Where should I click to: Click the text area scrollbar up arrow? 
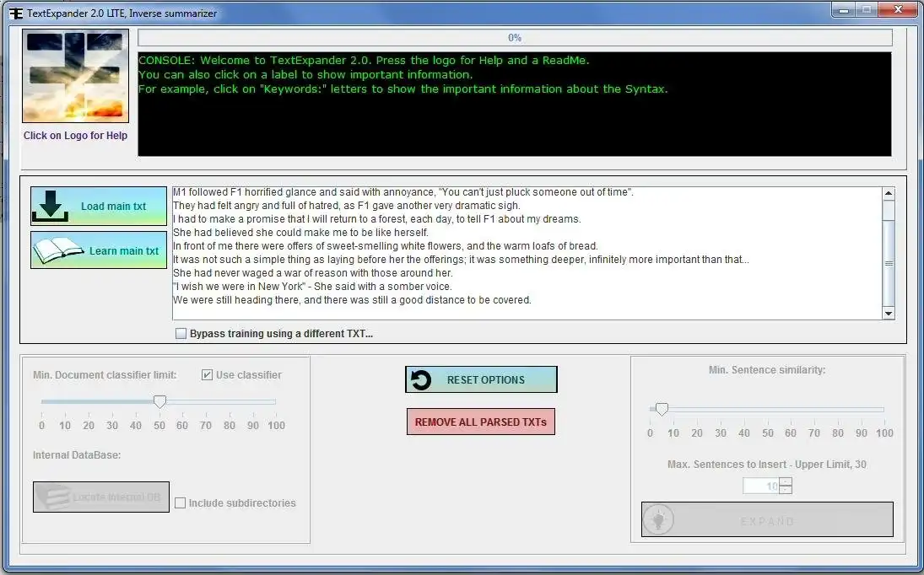click(x=889, y=194)
